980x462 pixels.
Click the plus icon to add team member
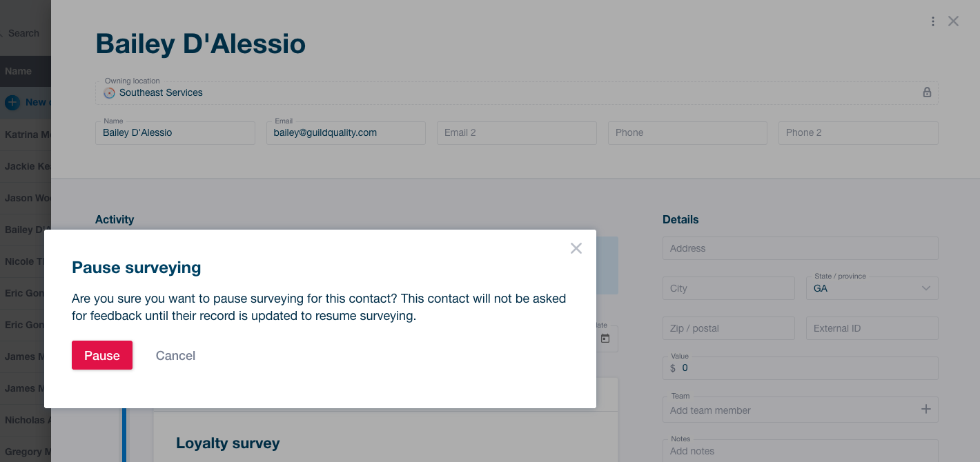tap(926, 410)
